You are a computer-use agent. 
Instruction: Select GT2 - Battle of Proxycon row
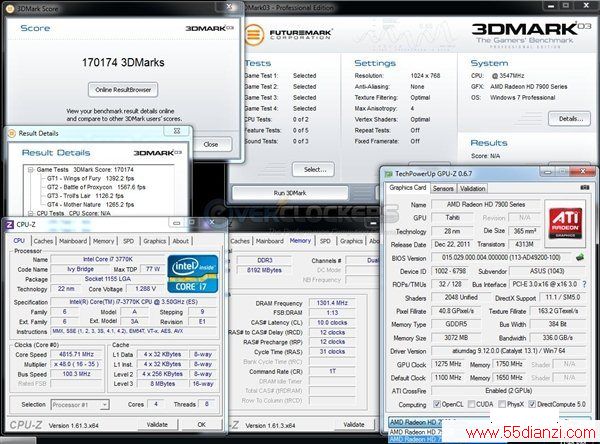[96, 187]
